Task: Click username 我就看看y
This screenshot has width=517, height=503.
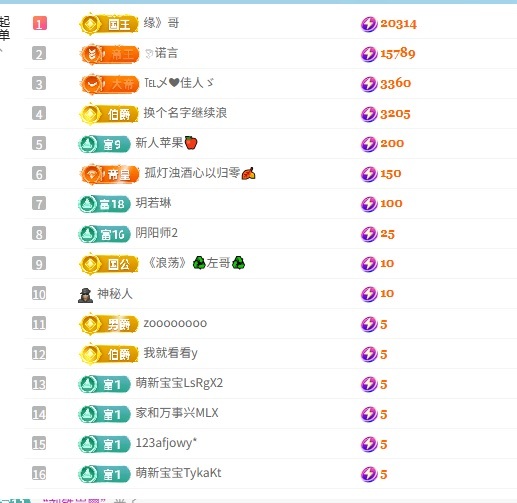Action: pos(171,353)
